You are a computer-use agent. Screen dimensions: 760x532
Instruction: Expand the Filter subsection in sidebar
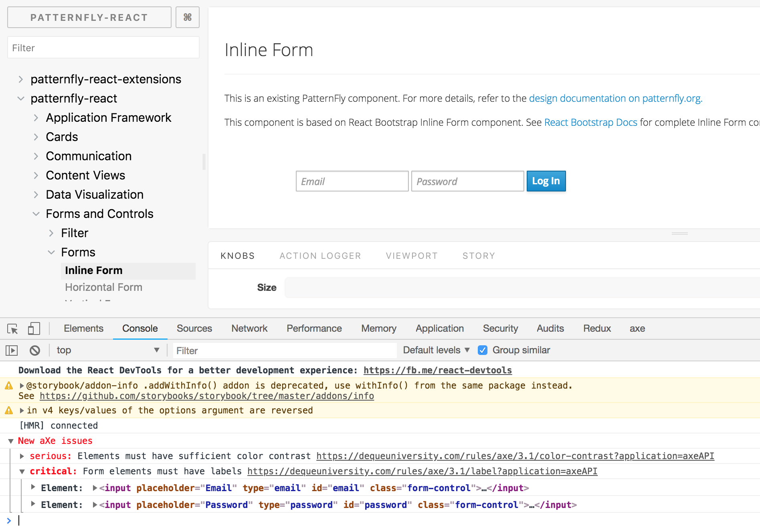(x=51, y=233)
